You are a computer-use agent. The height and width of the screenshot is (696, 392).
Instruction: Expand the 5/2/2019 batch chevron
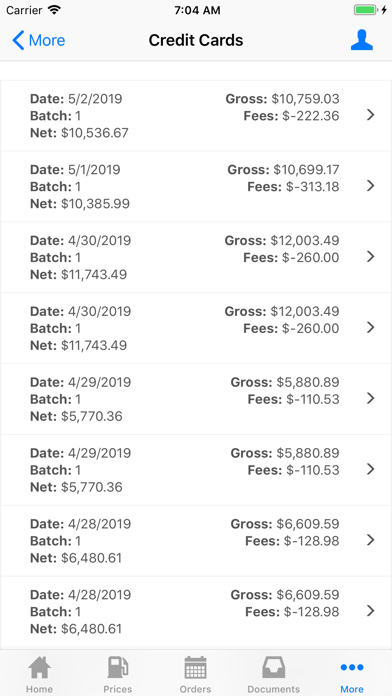(371, 115)
